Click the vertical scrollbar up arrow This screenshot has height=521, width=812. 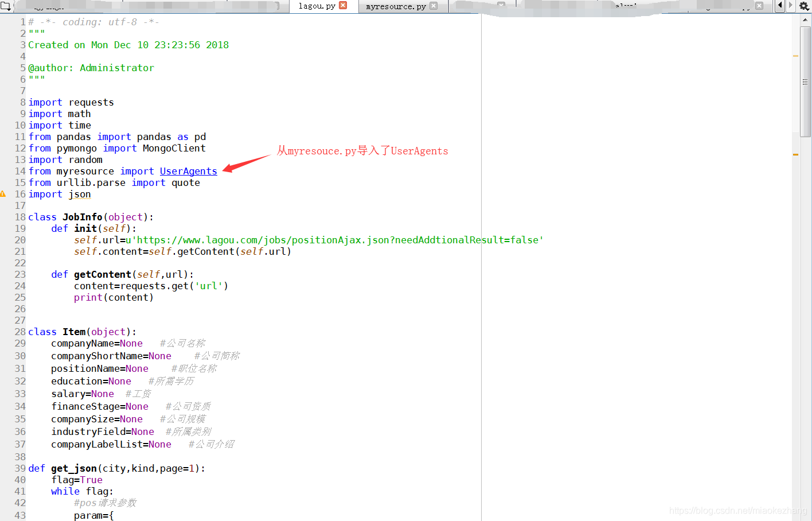pos(805,20)
